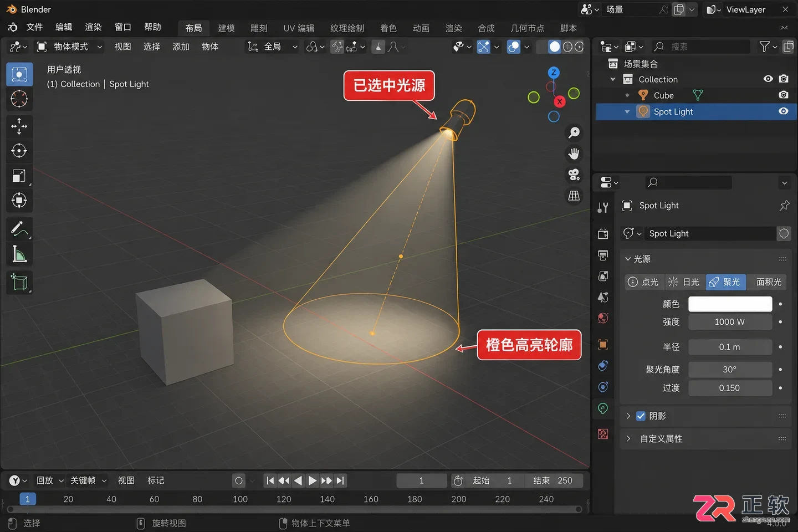Open the 物体模式 mode dropdown
This screenshot has height=532, width=798.
70,47
